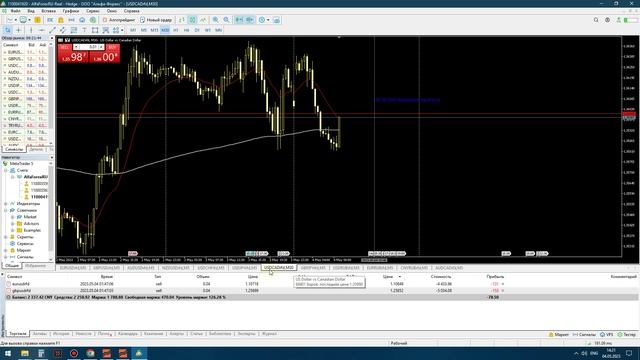The image size is (640, 360).
Task: Open VPS shortcut in toolbox corner
Action: coord(607,335)
